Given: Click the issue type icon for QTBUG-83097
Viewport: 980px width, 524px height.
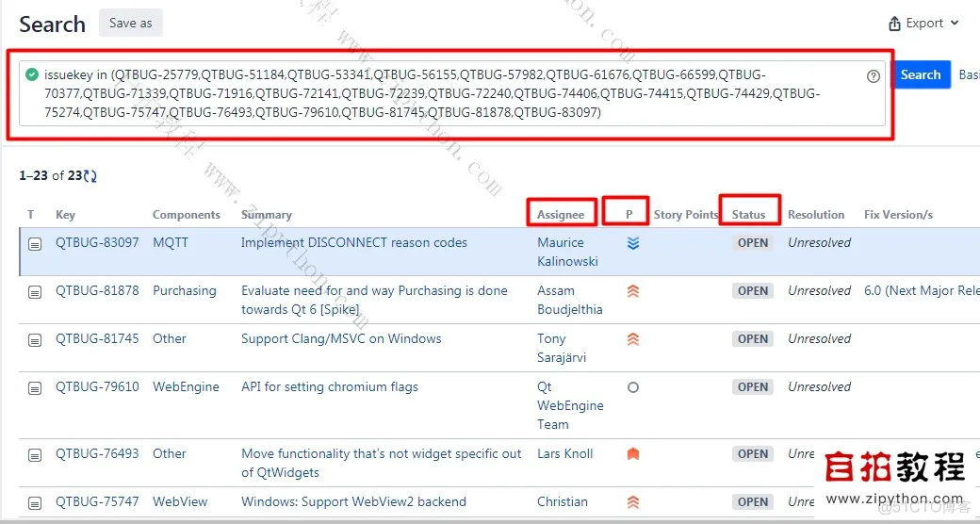Looking at the screenshot, I should pyautogui.click(x=35, y=244).
